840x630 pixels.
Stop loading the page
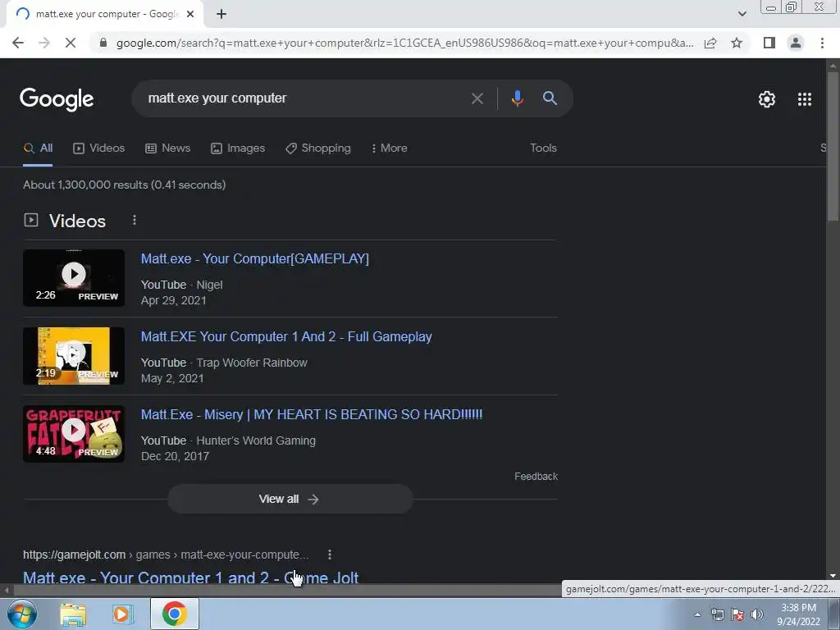pos(71,43)
